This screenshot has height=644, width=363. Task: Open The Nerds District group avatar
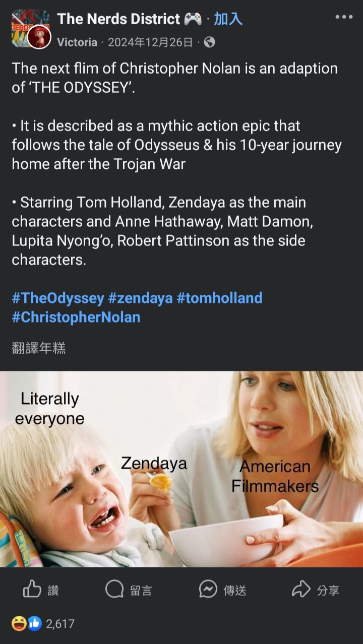(30, 29)
